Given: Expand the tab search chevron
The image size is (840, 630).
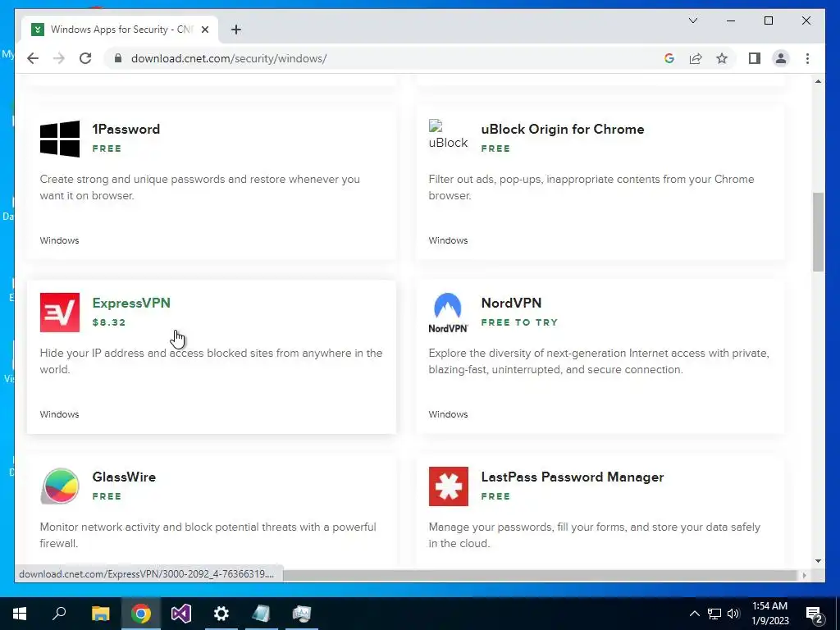Looking at the screenshot, I should 692,21.
